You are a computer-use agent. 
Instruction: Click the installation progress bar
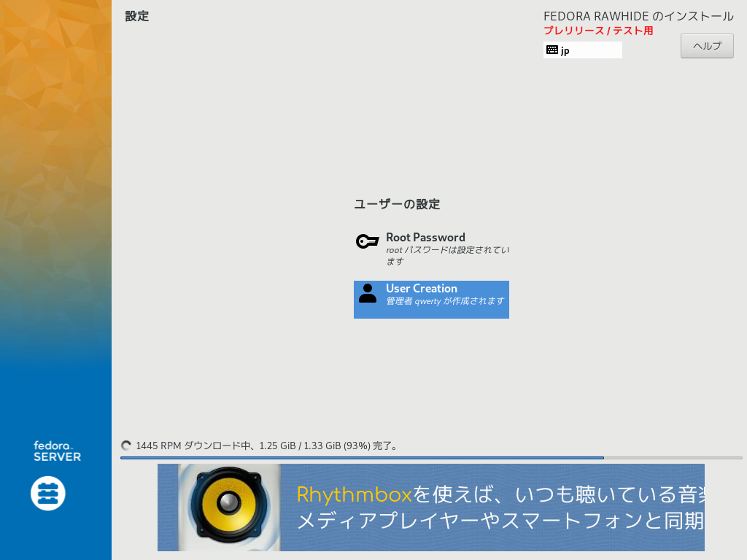[x=431, y=458]
